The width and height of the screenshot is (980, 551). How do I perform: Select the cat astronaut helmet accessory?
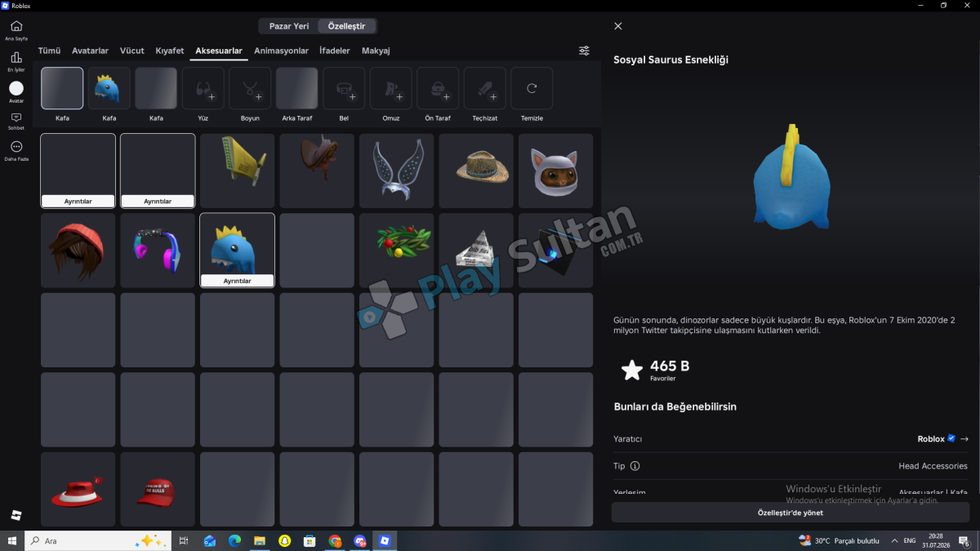click(x=556, y=171)
